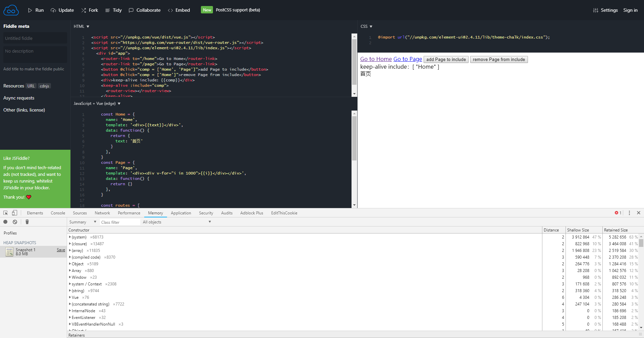Activate the DevTools element inspector icon
Image resolution: width=644 pixels, height=338 pixels.
click(5, 213)
